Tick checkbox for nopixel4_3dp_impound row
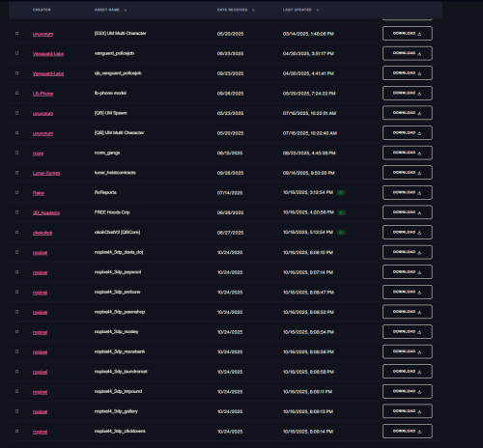 point(17,391)
